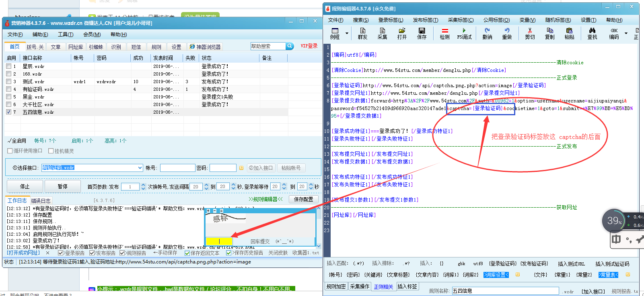Viewport: 644px width, 296px height.
Task: Click the yellow captcha input box
Action: (219, 241)
